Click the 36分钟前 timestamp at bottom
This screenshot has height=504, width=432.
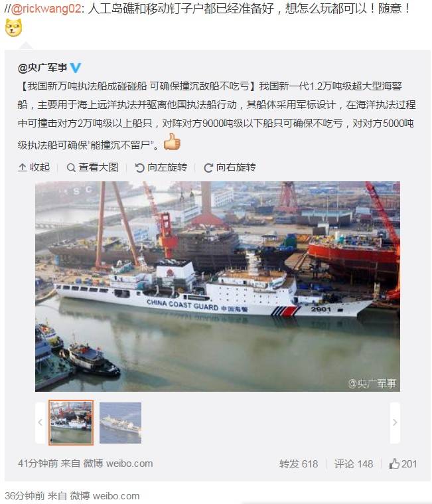click(x=25, y=496)
